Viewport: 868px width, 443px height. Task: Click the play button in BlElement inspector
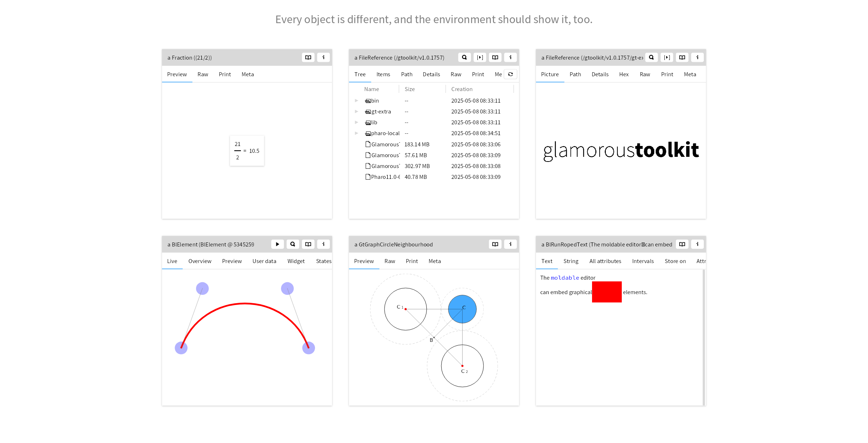[x=277, y=244]
